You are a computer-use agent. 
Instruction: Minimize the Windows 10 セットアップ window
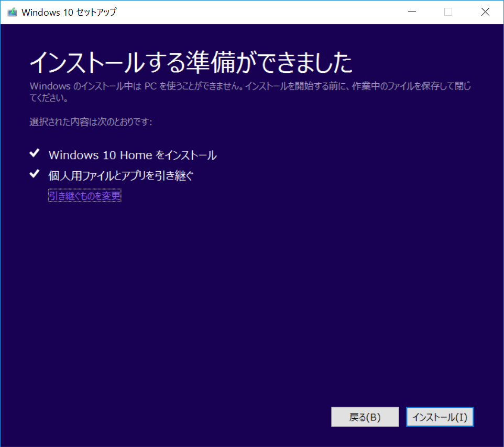[412, 12]
